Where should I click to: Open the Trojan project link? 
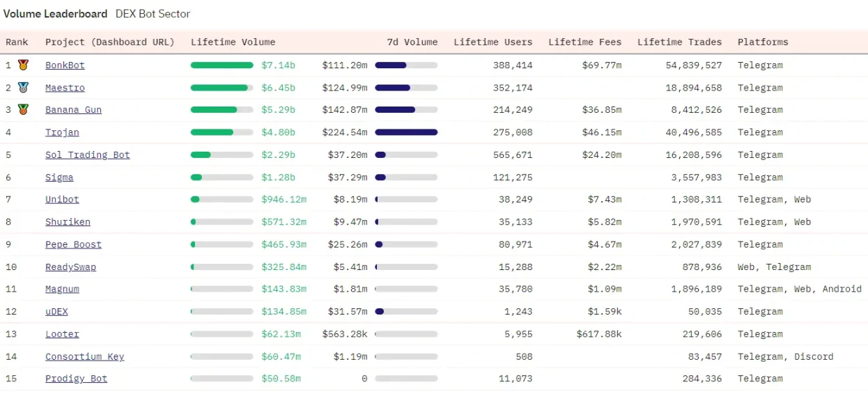pyautogui.click(x=62, y=132)
